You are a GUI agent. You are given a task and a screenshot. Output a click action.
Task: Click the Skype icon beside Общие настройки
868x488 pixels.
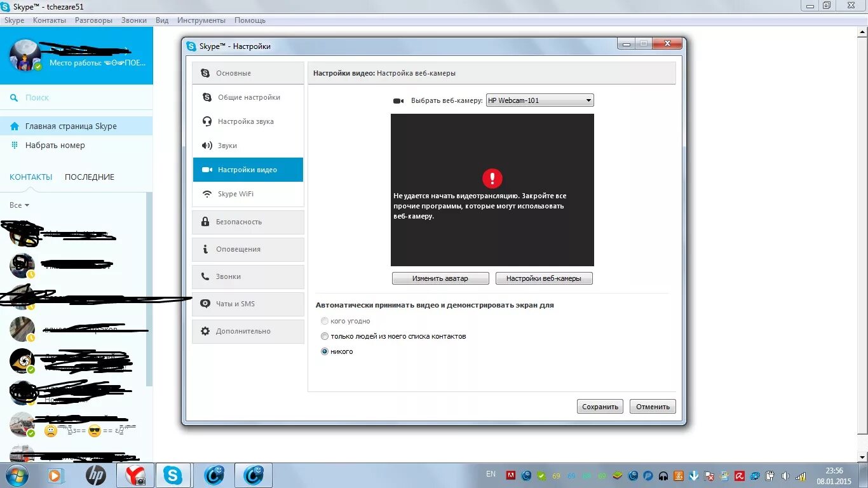[x=207, y=97]
